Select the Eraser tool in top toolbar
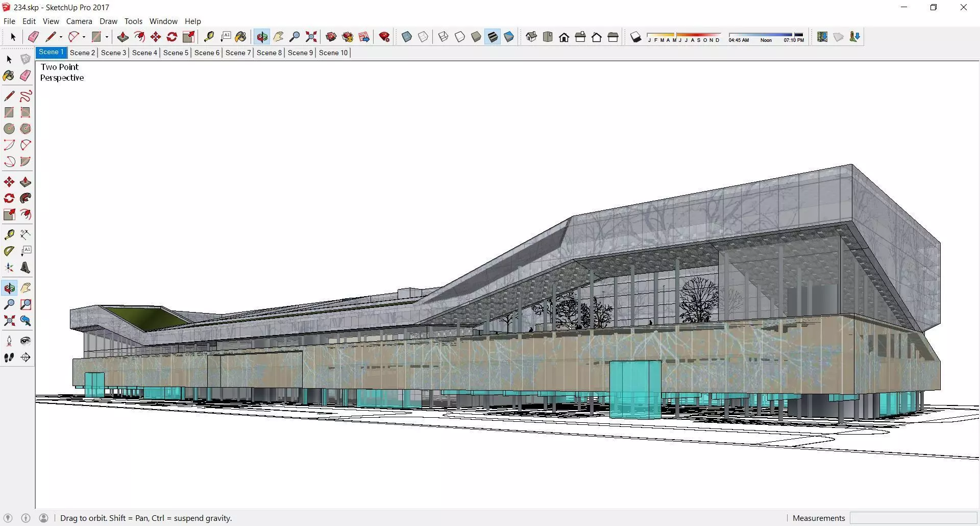980x526 pixels. point(33,37)
